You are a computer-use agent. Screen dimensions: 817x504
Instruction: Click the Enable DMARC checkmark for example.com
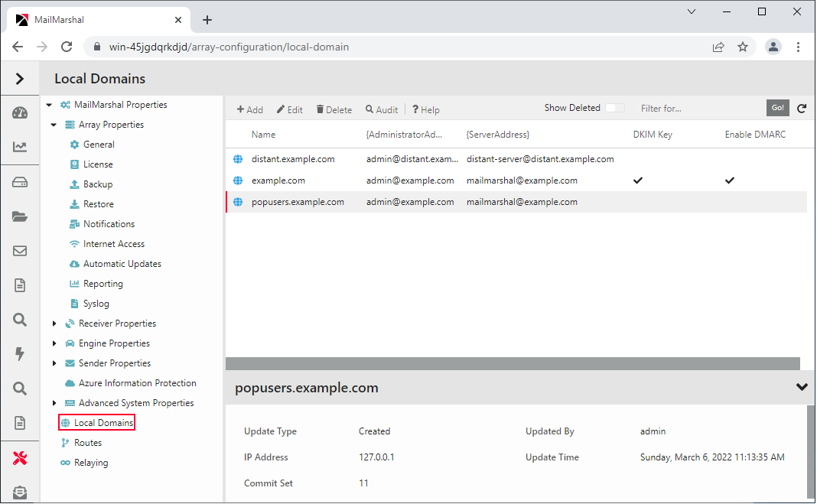pos(729,180)
